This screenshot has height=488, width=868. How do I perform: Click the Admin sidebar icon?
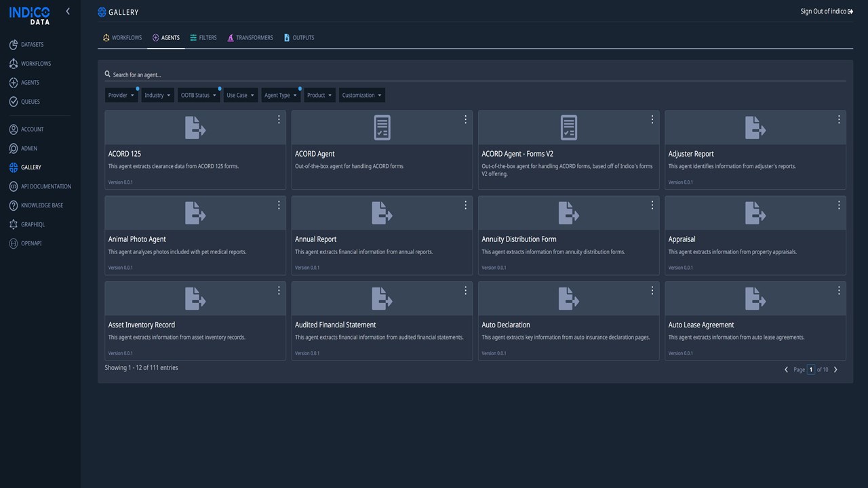click(14, 148)
